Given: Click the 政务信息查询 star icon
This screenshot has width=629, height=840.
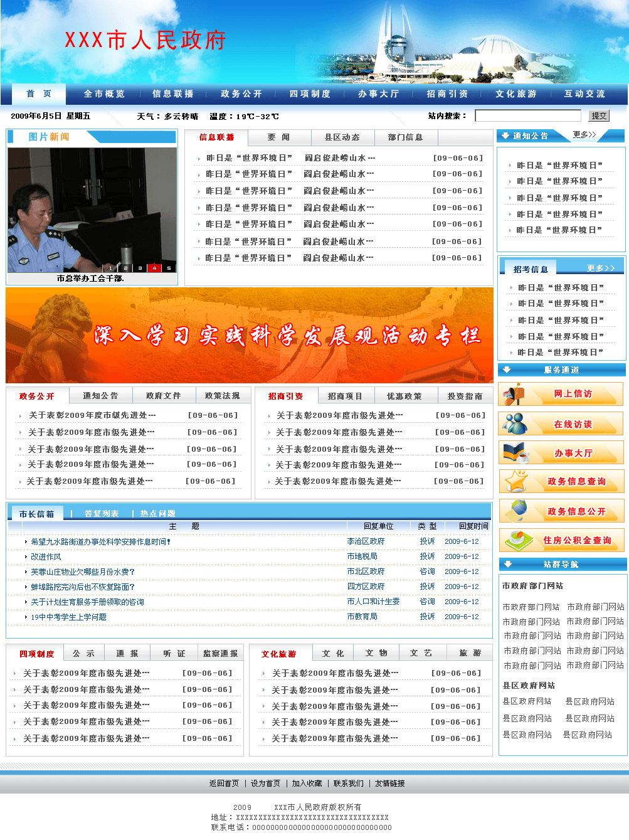Looking at the screenshot, I should [514, 481].
